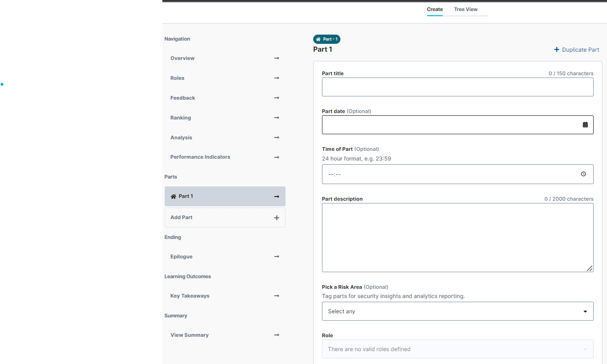Click the calendar icon in Part date
The image size is (607, 364).
click(585, 125)
